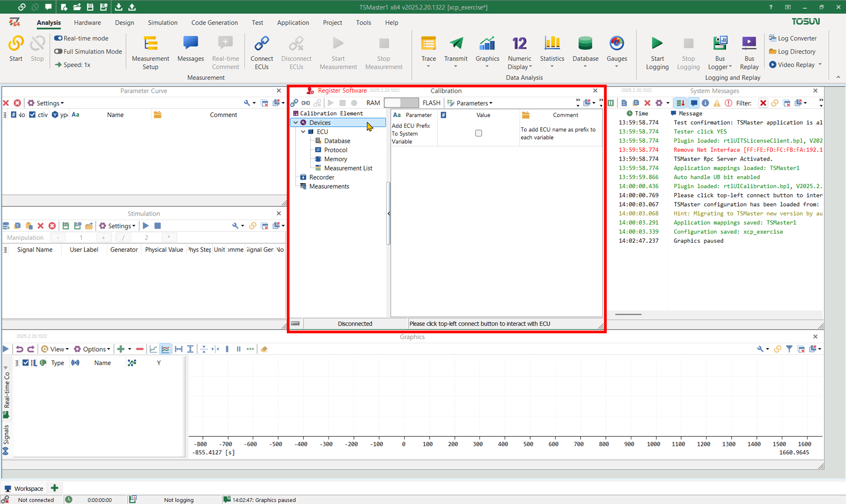The width and height of the screenshot is (846, 504).
Task: Open the Code Generation tab
Action: click(215, 22)
